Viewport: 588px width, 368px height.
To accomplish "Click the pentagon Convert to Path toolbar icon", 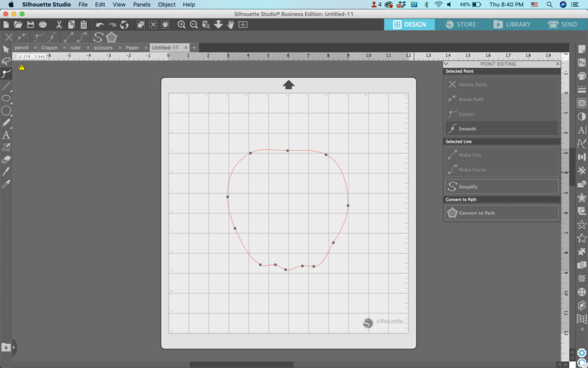I will click(x=111, y=37).
